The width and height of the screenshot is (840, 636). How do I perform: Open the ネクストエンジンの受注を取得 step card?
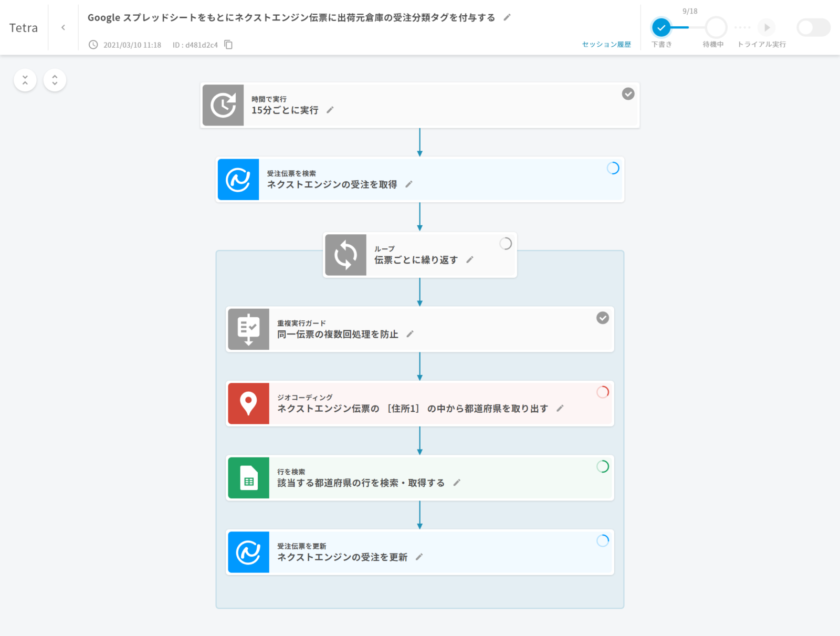pyautogui.click(x=420, y=180)
